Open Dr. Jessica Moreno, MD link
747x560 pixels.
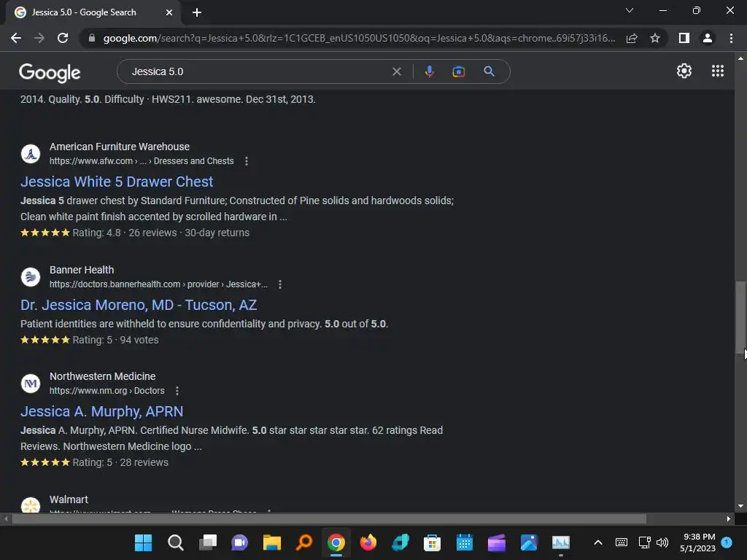pyautogui.click(x=139, y=305)
